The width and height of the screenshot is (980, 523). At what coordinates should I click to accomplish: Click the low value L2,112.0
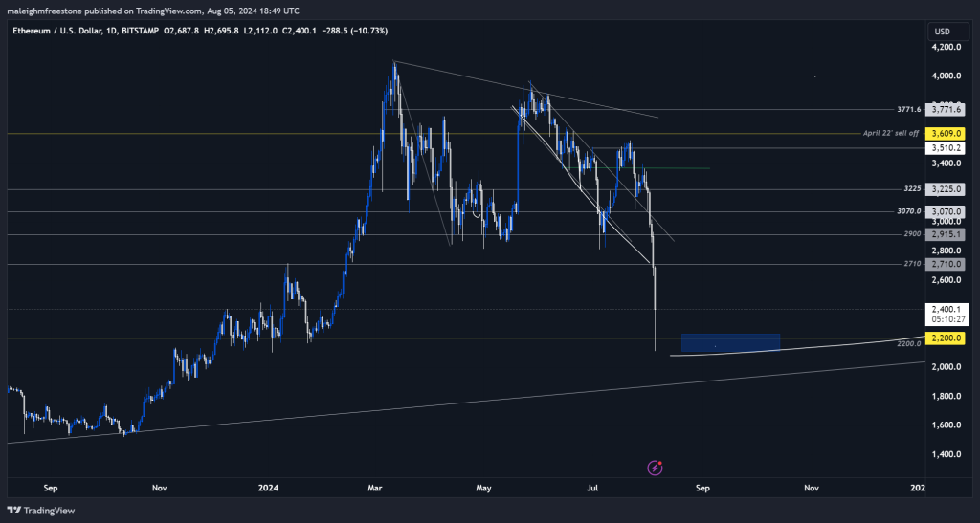point(260,30)
